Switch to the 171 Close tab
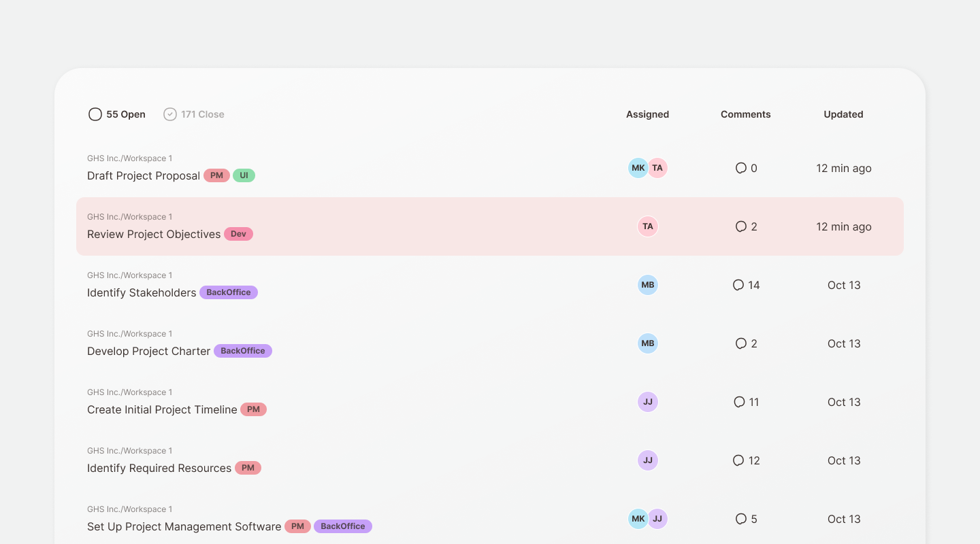The width and height of the screenshot is (980, 544). point(194,114)
